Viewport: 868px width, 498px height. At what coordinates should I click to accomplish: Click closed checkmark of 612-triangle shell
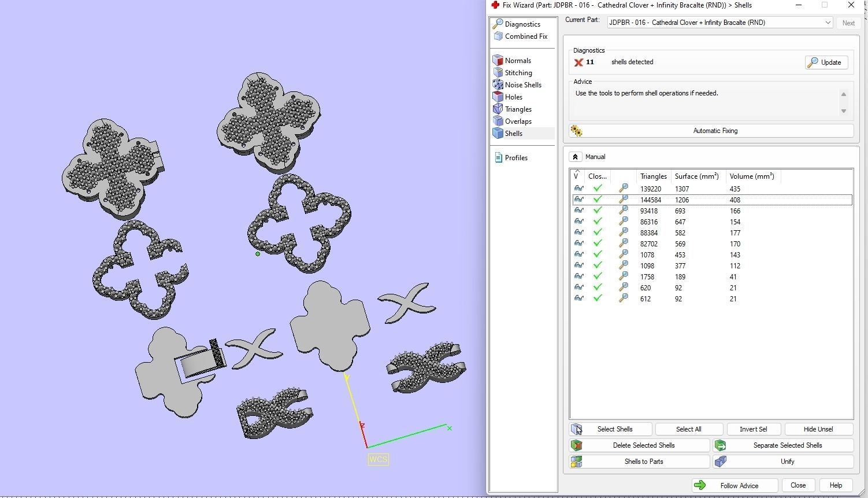coord(598,298)
